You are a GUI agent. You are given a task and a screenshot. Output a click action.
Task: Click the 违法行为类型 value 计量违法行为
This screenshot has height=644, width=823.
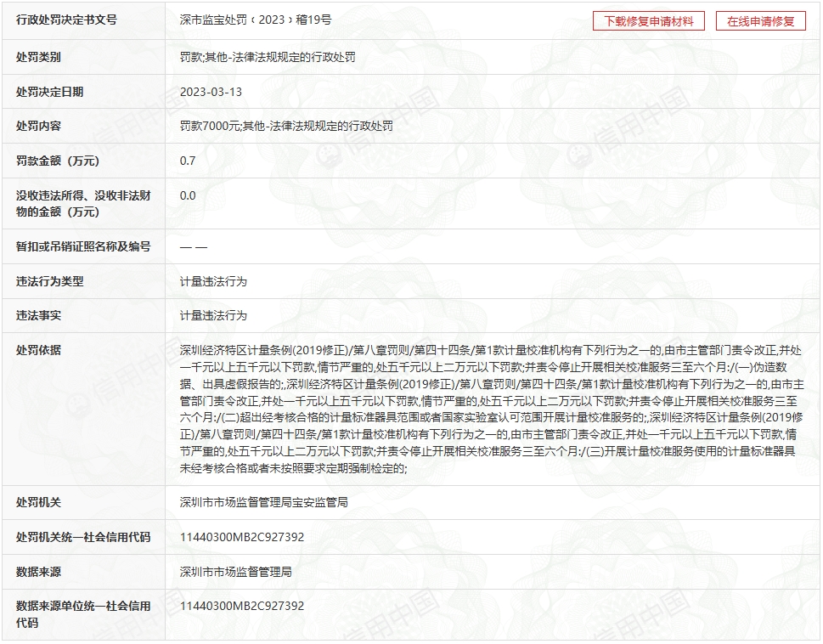click(213, 281)
